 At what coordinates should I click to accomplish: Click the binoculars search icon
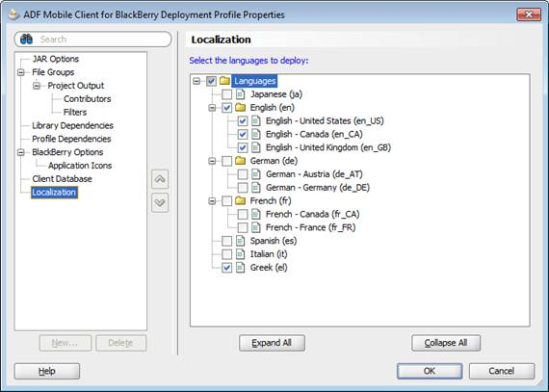(26, 39)
